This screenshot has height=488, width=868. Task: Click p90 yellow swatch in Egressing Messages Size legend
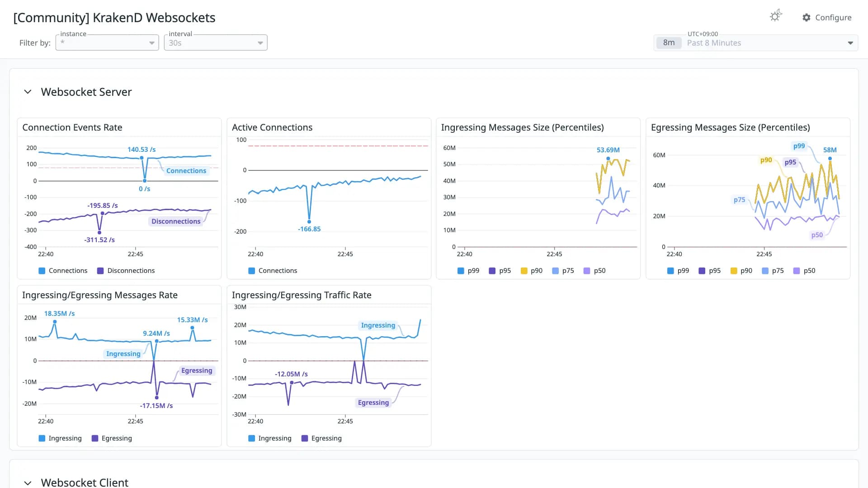click(734, 271)
